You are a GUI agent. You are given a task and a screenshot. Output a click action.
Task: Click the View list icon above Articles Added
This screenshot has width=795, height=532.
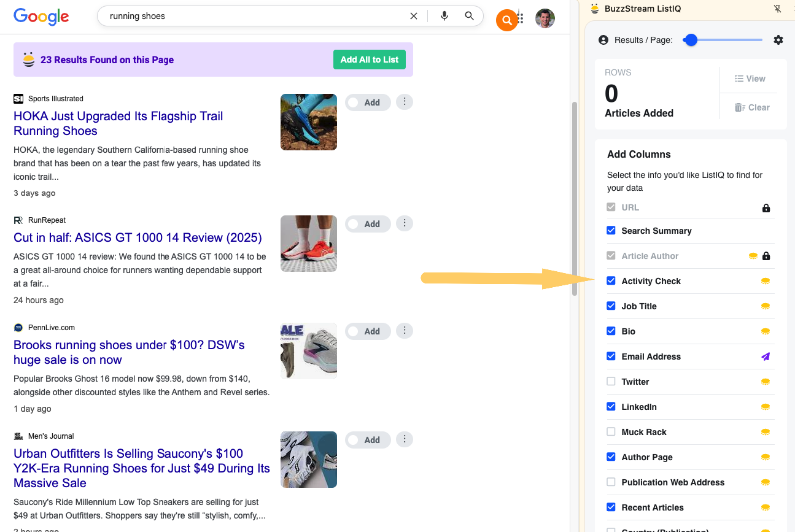pos(737,78)
